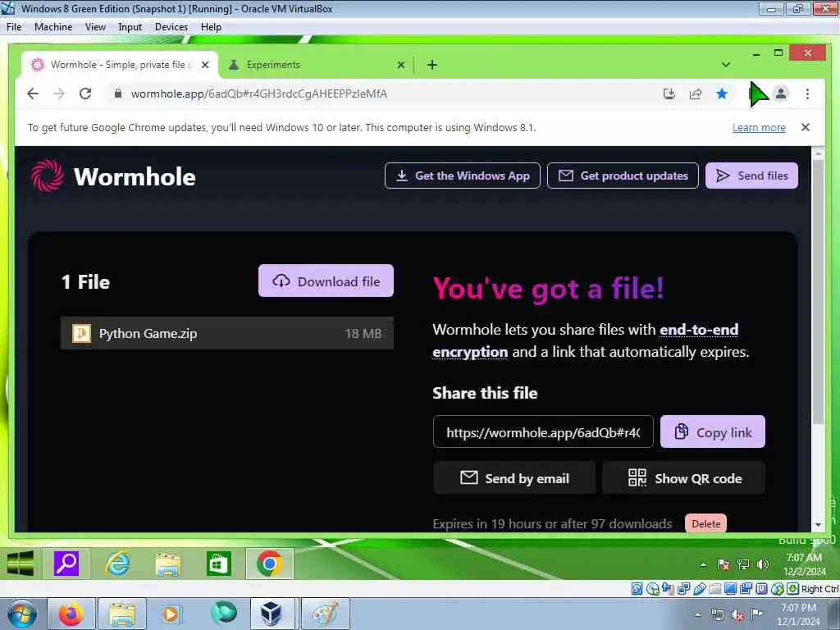840x630 pixels.
Task: Open the guest taskbar Search icon
Action: click(66, 564)
